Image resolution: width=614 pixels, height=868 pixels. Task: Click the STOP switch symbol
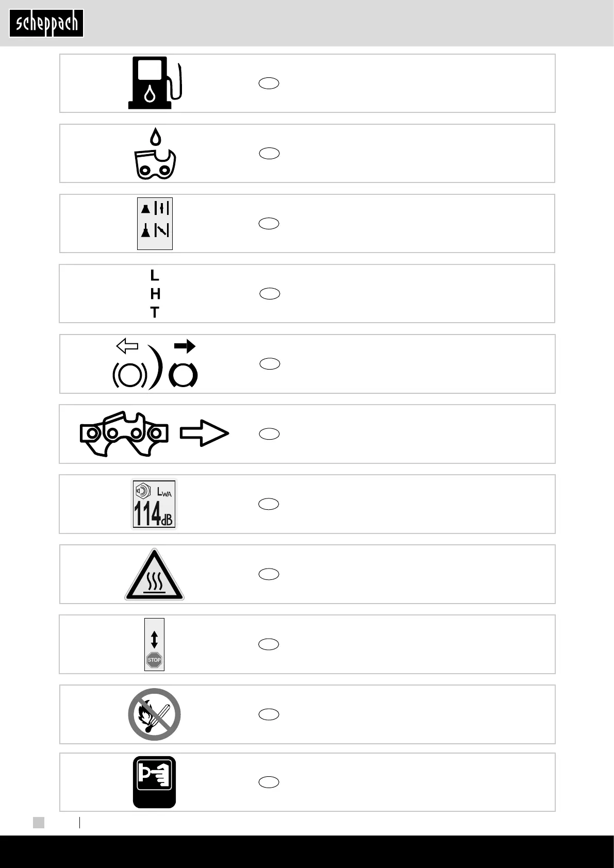(x=154, y=644)
